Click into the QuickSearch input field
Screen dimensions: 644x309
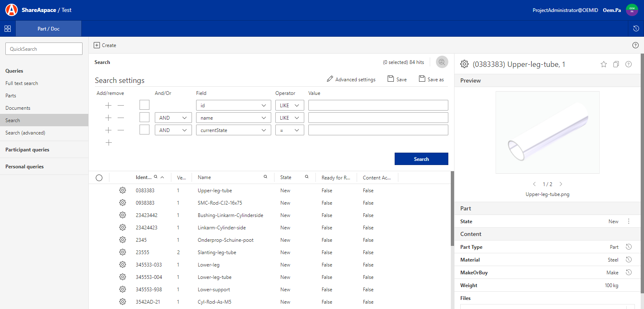[44, 49]
